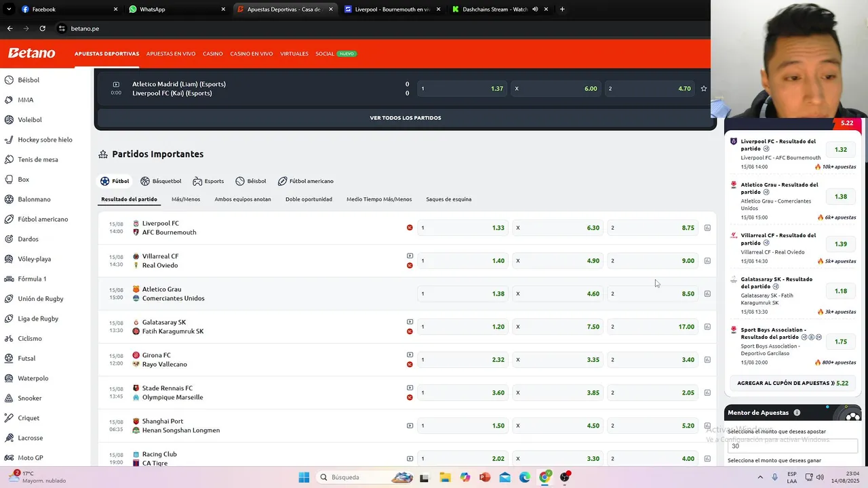The width and height of the screenshot is (868, 488).
Task: Switch to Medio Tiempo Más/Menos tab
Action: tap(379, 199)
